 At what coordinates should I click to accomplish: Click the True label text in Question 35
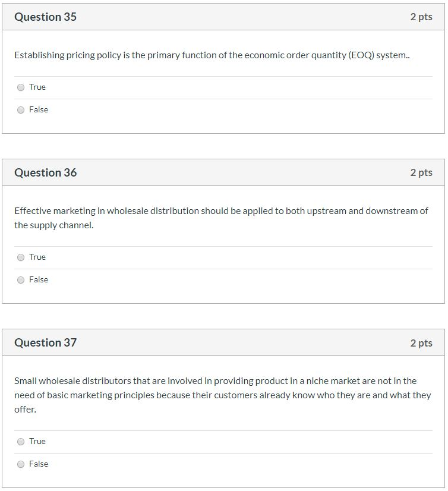37,87
